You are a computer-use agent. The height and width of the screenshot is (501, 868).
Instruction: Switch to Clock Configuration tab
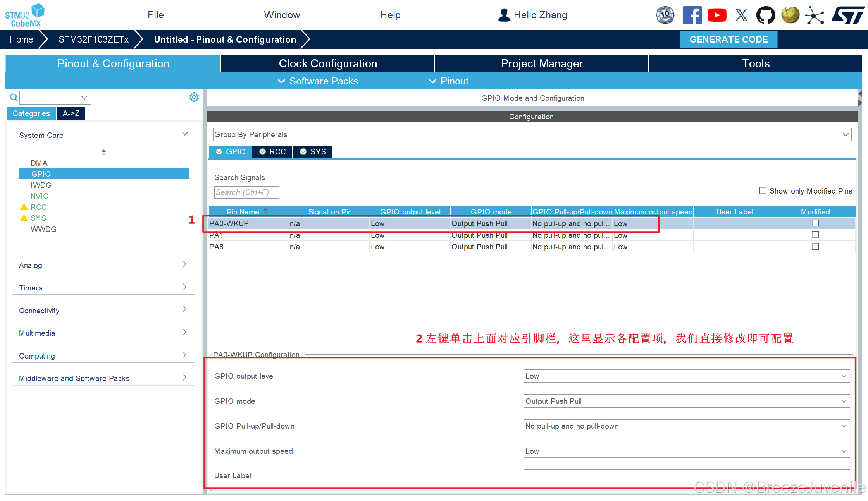(327, 63)
